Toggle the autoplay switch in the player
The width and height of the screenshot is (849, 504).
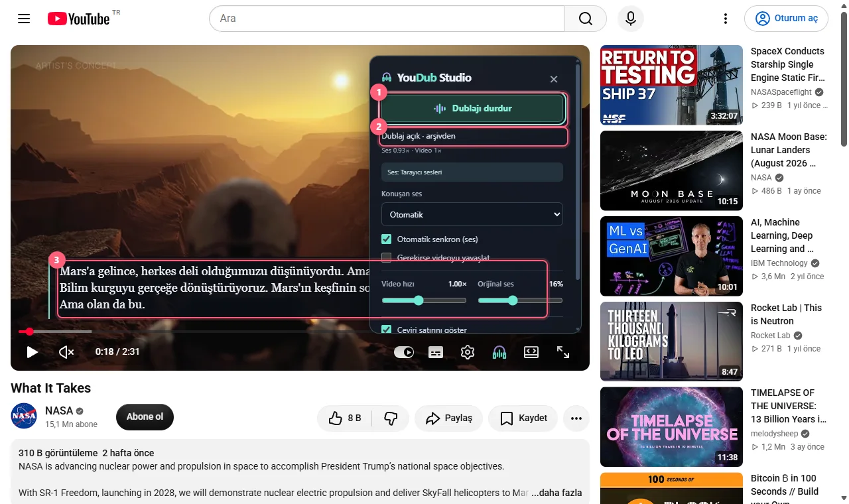[x=404, y=352]
